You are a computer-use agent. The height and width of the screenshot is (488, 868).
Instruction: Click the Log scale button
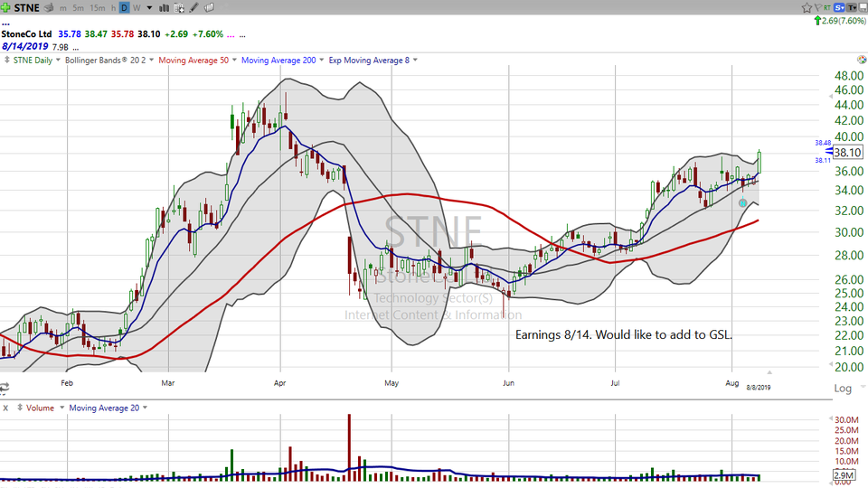842,388
